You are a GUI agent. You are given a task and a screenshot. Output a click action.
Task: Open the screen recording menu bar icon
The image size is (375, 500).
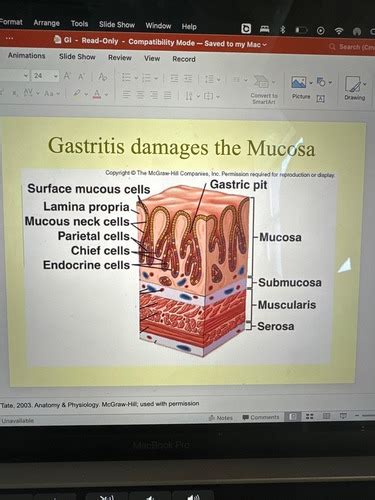[321, 31]
